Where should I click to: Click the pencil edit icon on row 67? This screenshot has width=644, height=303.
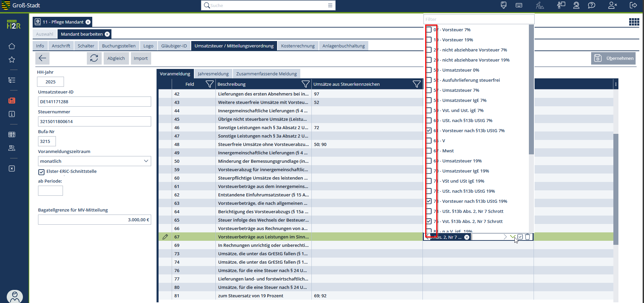tap(165, 237)
